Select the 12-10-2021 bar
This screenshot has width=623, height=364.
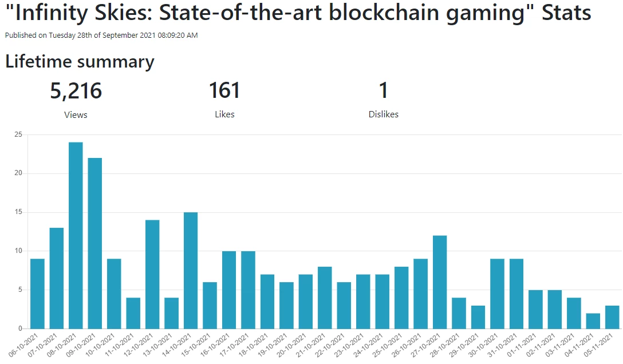pyautogui.click(x=152, y=274)
